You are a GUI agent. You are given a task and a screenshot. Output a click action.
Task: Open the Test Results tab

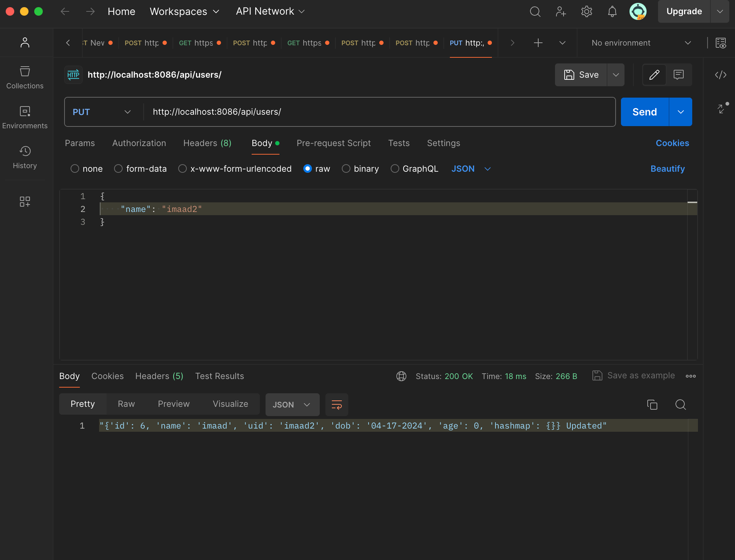[x=220, y=376]
